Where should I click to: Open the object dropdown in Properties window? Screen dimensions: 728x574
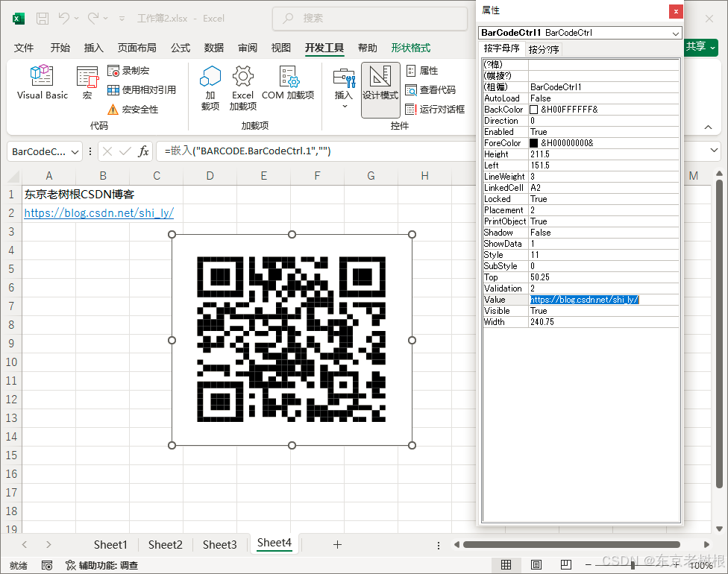pos(676,33)
